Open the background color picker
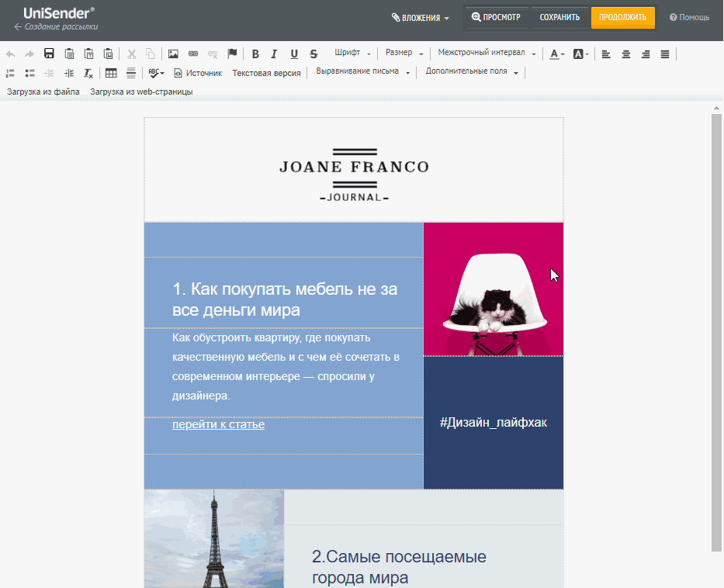 pos(580,54)
